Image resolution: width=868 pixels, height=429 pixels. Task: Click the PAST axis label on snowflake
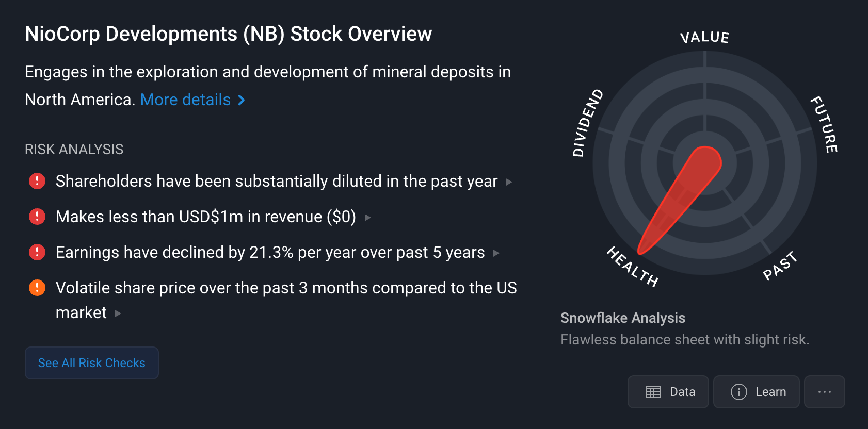[x=780, y=266]
